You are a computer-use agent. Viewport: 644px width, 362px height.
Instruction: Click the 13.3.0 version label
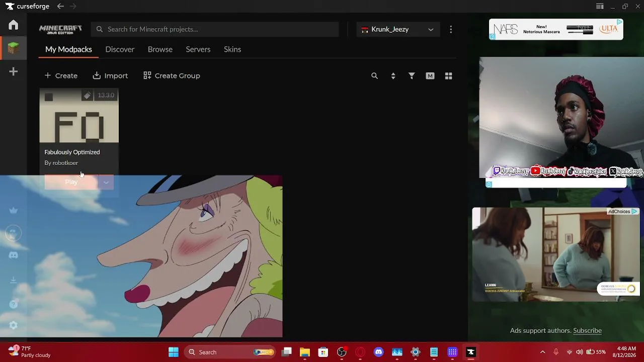click(x=106, y=96)
